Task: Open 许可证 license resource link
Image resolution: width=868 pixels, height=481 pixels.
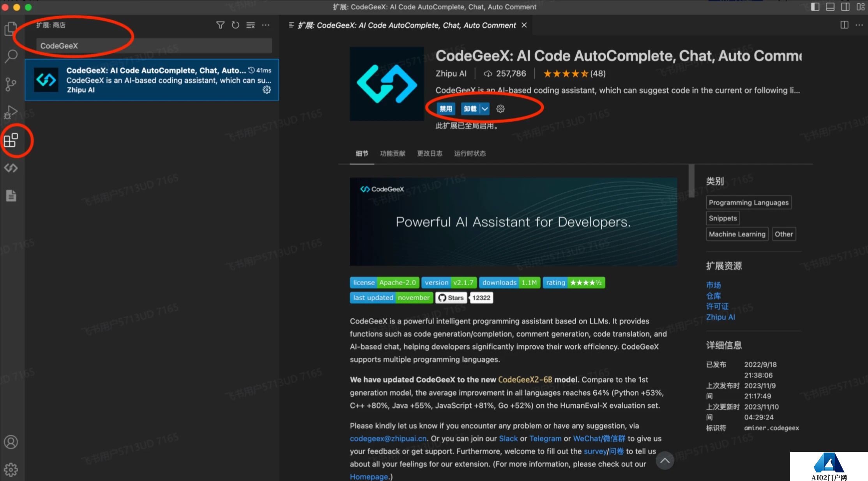Action: coord(717,306)
